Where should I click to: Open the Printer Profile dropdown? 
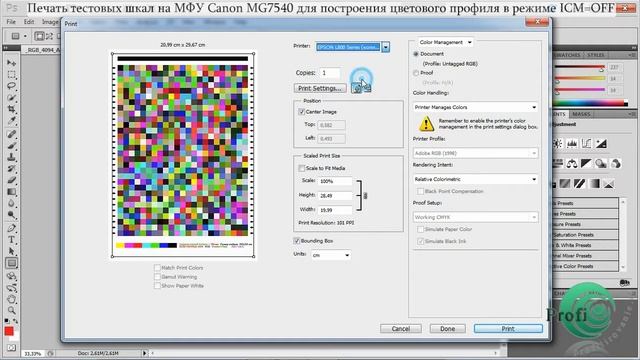coord(476,153)
